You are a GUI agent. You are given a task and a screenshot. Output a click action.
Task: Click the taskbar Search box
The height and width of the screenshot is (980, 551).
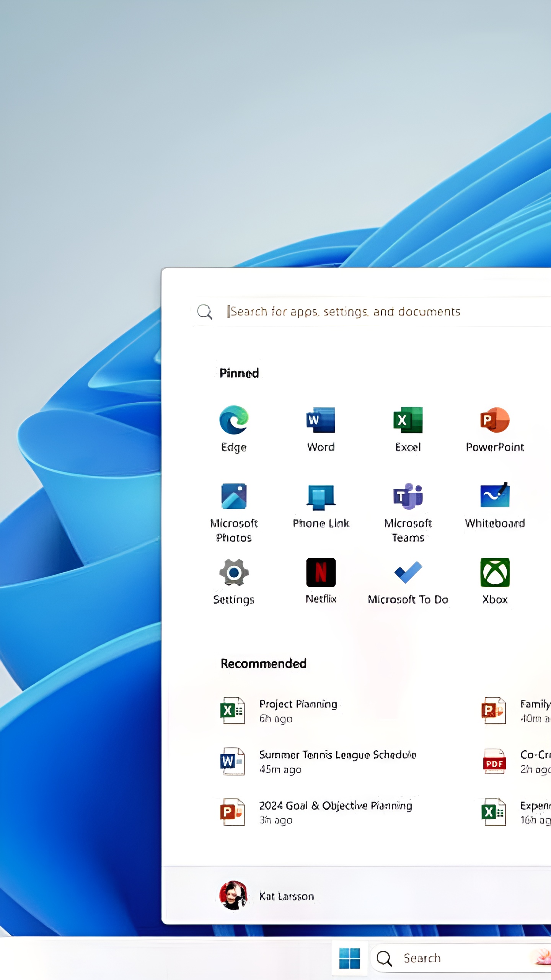pyautogui.click(x=461, y=958)
